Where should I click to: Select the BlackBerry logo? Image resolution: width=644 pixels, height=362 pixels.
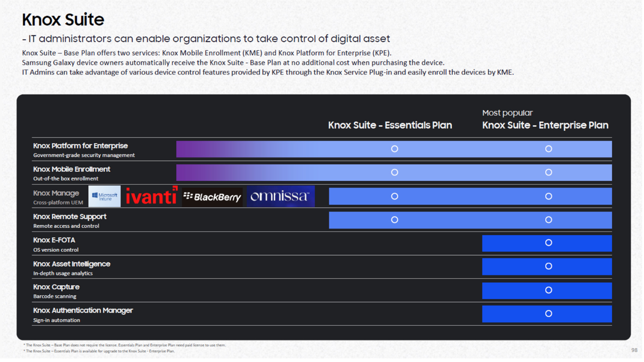pyautogui.click(x=212, y=197)
